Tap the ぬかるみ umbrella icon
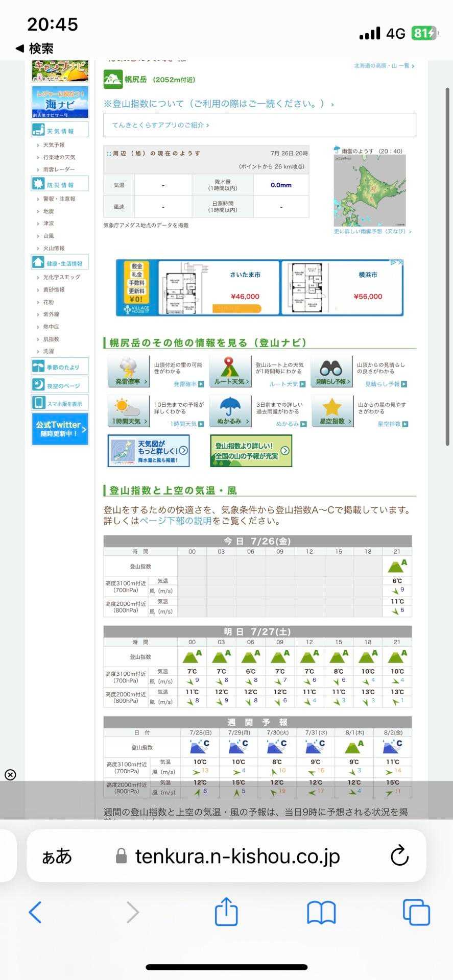453x980 pixels. (x=230, y=410)
